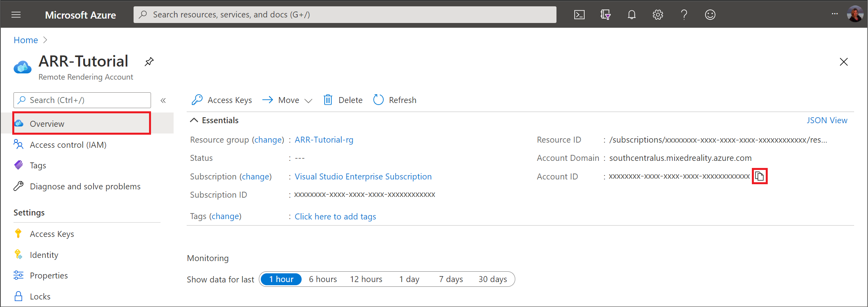Change the subscription
The width and height of the screenshot is (868, 307).
click(256, 176)
